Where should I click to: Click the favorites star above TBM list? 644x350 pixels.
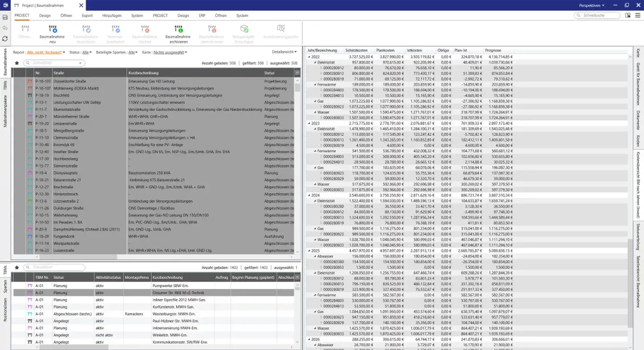click(17, 268)
